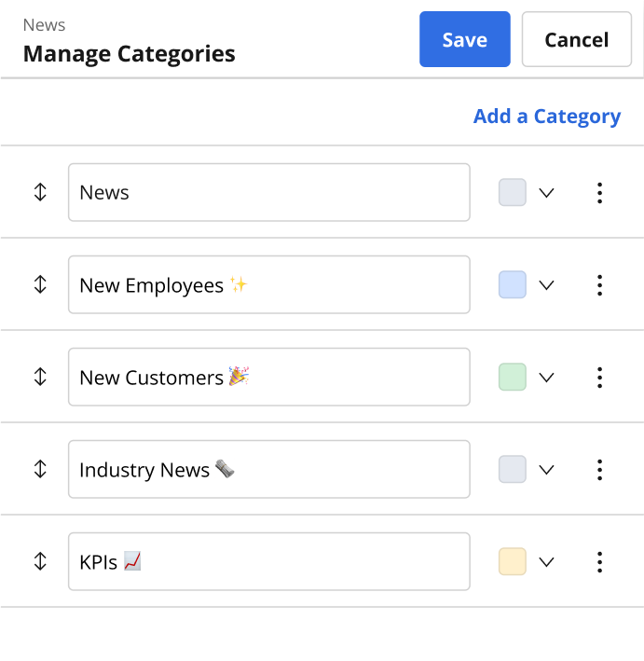This screenshot has width=644, height=661.
Task: Click the reorder handle for KPIs row
Action: click(40, 561)
